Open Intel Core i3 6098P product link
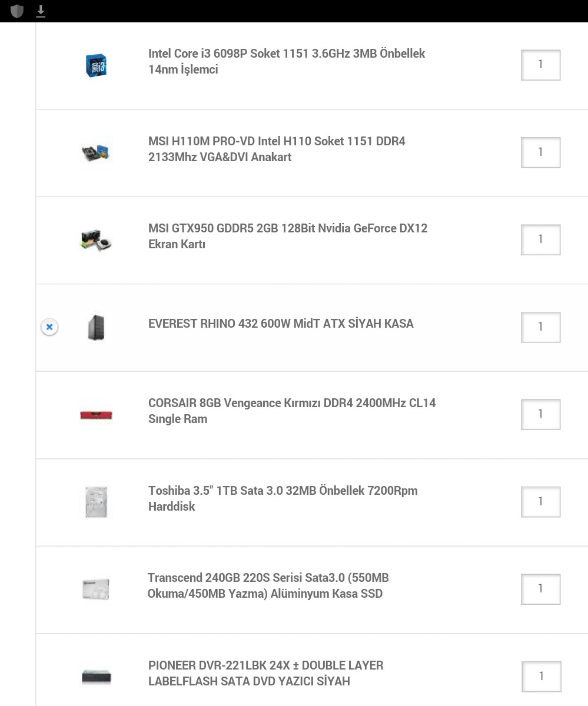The height and width of the screenshot is (706, 588). [287, 61]
